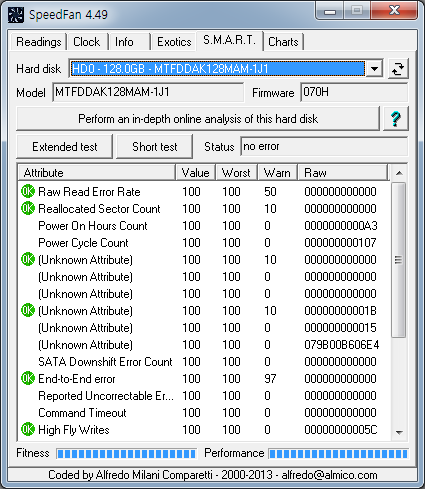
Task: Switch to the Charts tab
Action: pos(283,42)
